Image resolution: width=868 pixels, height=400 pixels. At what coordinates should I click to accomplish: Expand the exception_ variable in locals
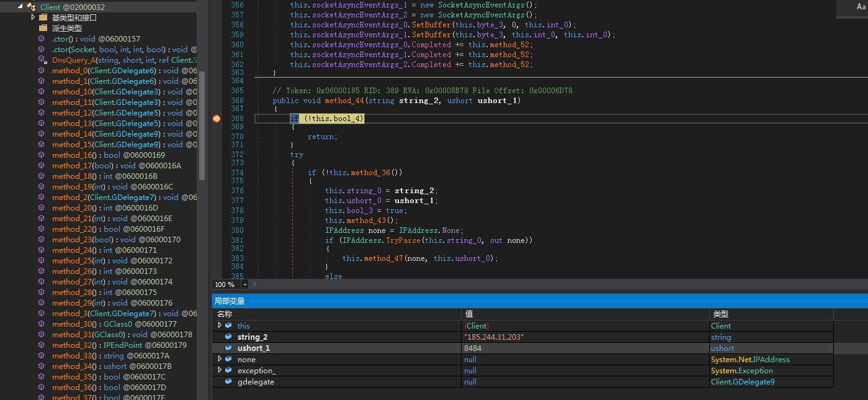coord(219,370)
